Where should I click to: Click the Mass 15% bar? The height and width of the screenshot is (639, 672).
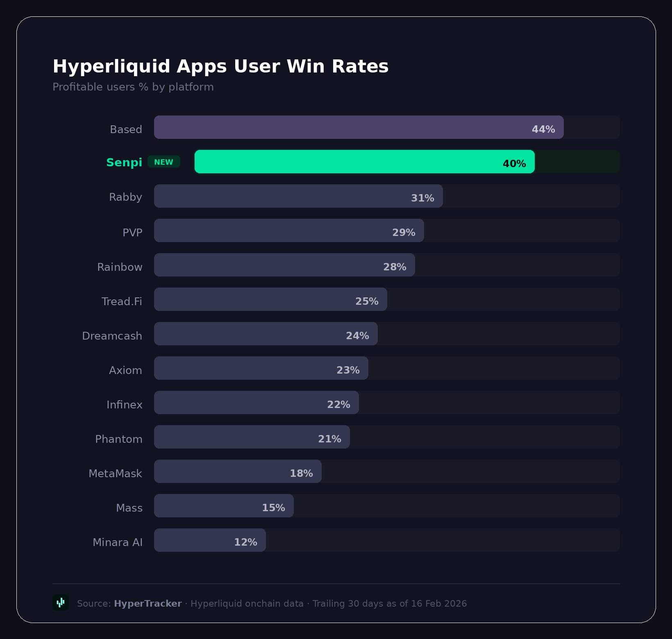point(224,506)
